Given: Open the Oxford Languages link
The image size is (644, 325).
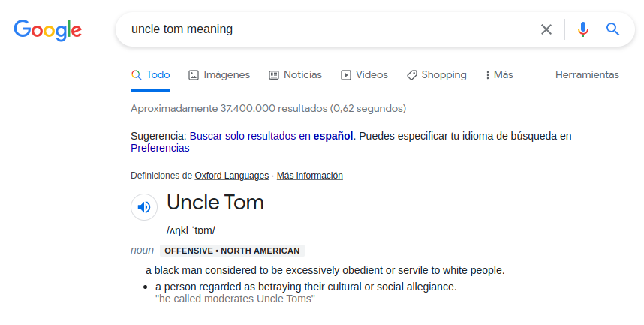Looking at the screenshot, I should [232, 176].
